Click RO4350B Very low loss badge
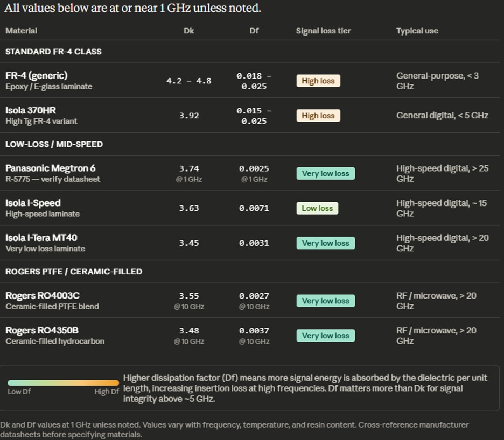504x440 pixels. [x=326, y=336]
